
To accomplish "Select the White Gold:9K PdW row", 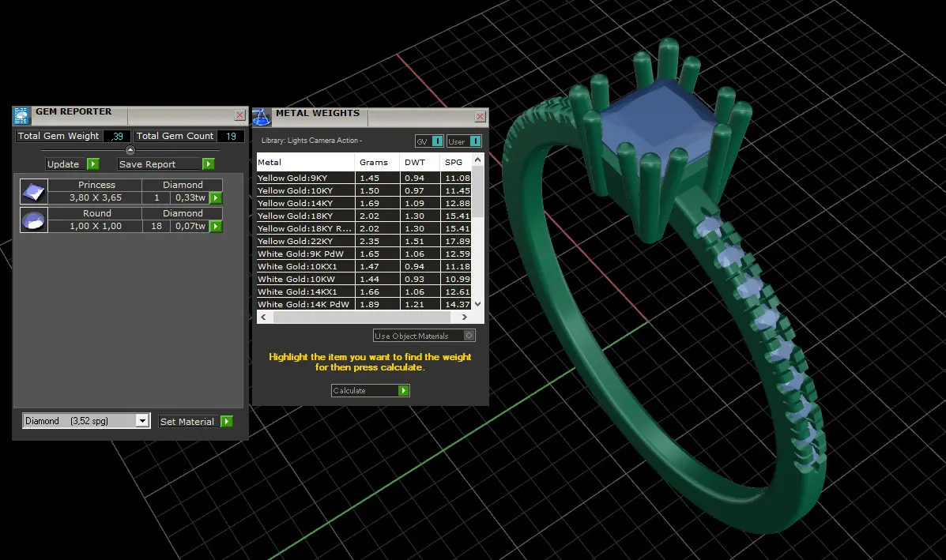I will (x=364, y=254).
